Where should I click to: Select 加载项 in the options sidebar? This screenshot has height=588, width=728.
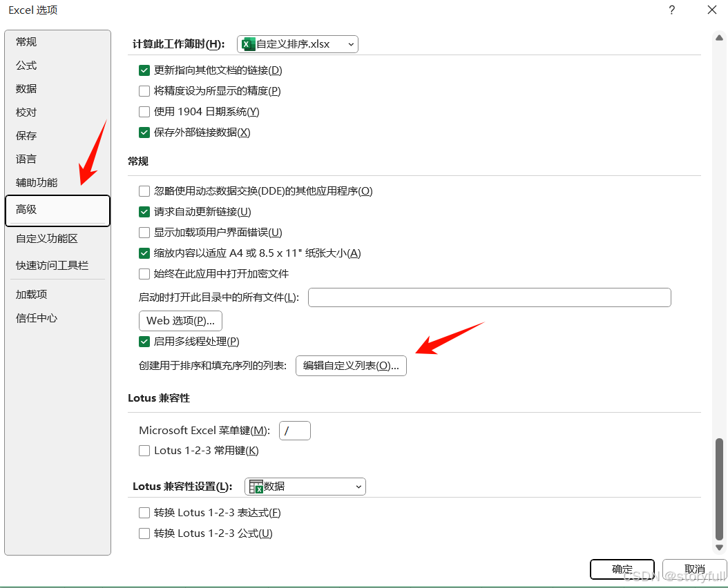coord(57,295)
